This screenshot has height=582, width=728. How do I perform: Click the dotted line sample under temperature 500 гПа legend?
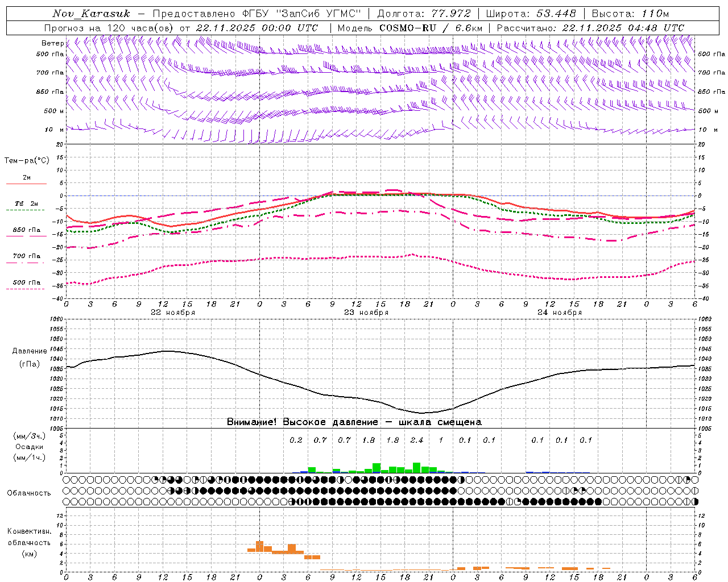pyautogui.click(x=26, y=289)
